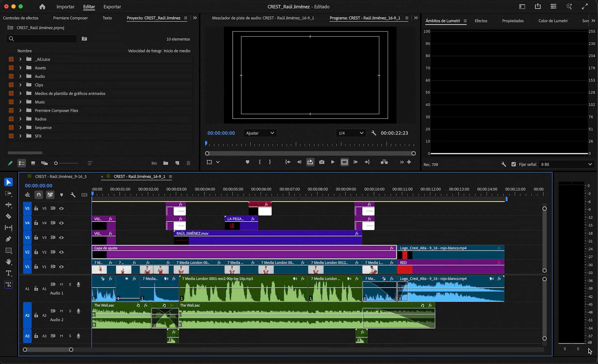Click the New Bin folder icon
The width and height of the screenshot is (598, 364).
tap(166, 163)
